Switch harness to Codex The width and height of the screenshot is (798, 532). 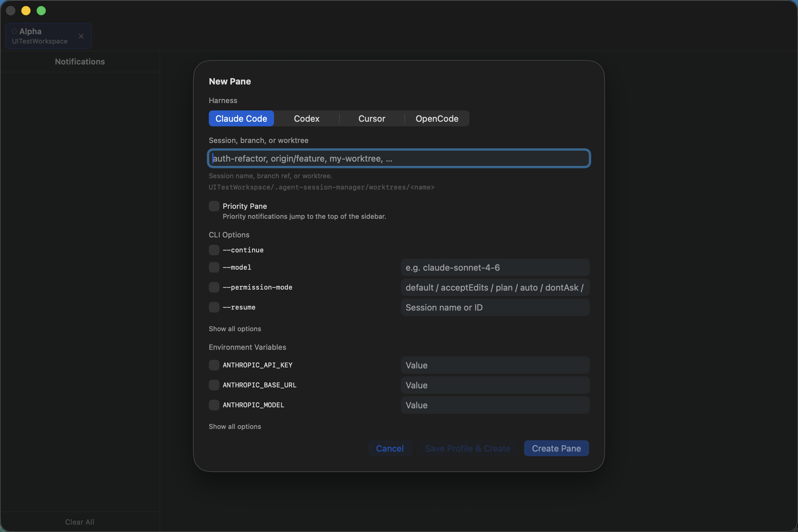point(306,118)
